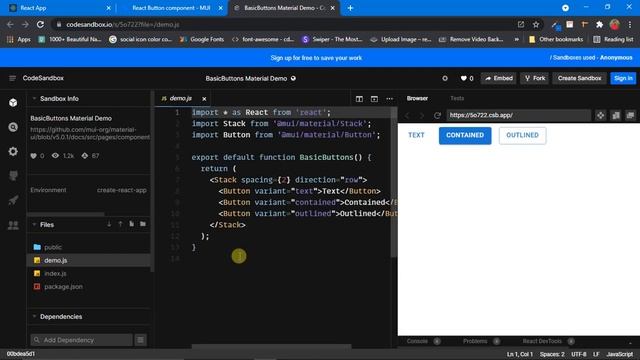Go back in the preview browser

[x=407, y=116]
